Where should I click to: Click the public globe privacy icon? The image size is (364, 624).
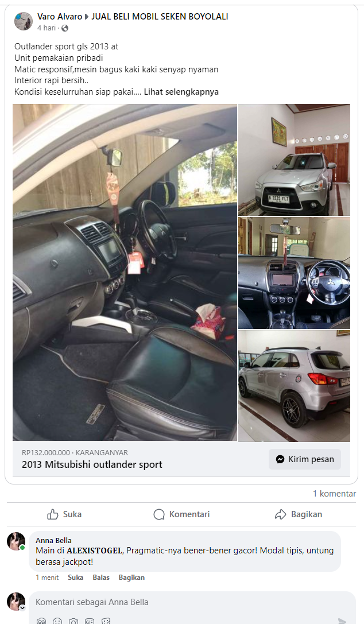point(65,28)
